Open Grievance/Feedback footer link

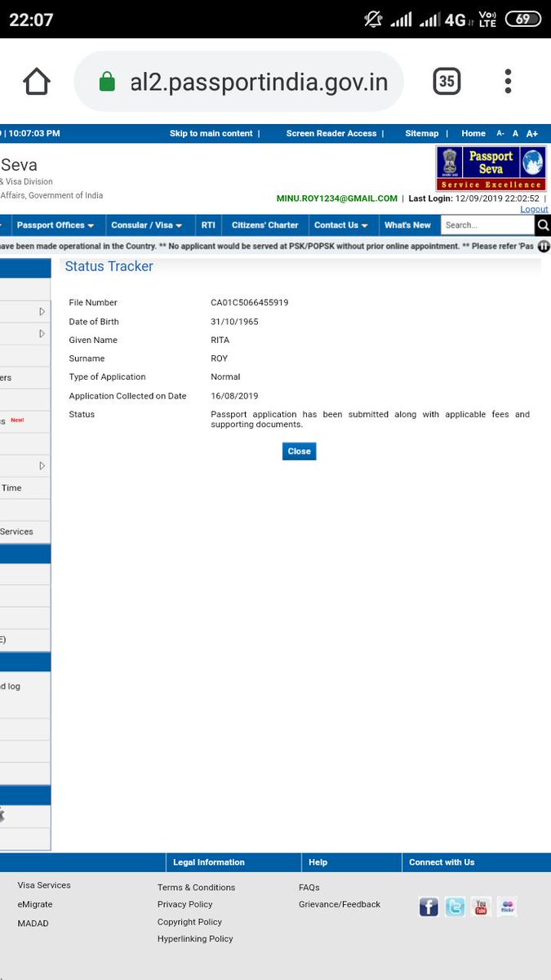[340, 904]
